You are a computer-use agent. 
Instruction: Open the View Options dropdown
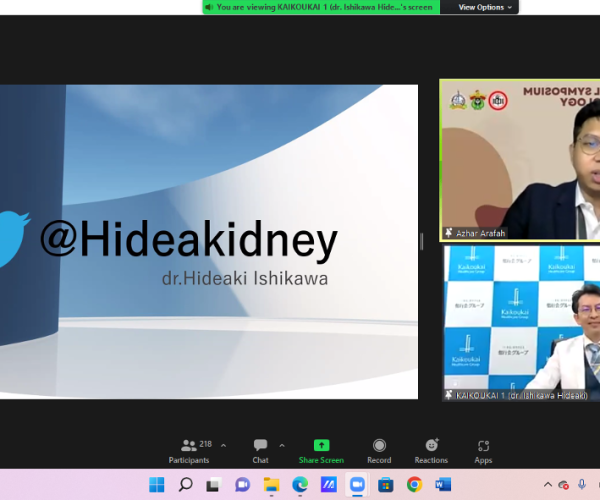pyautogui.click(x=485, y=7)
